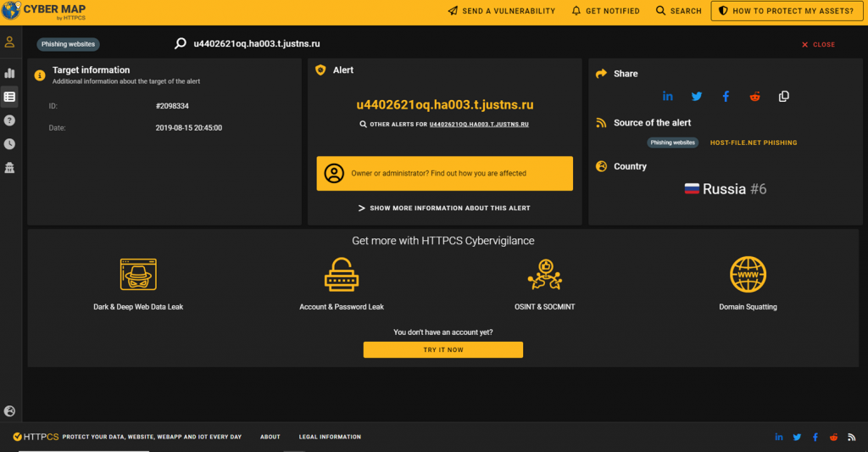The height and width of the screenshot is (452, 868).
Task: Share alert on Twitter
Action: [697, 97]
